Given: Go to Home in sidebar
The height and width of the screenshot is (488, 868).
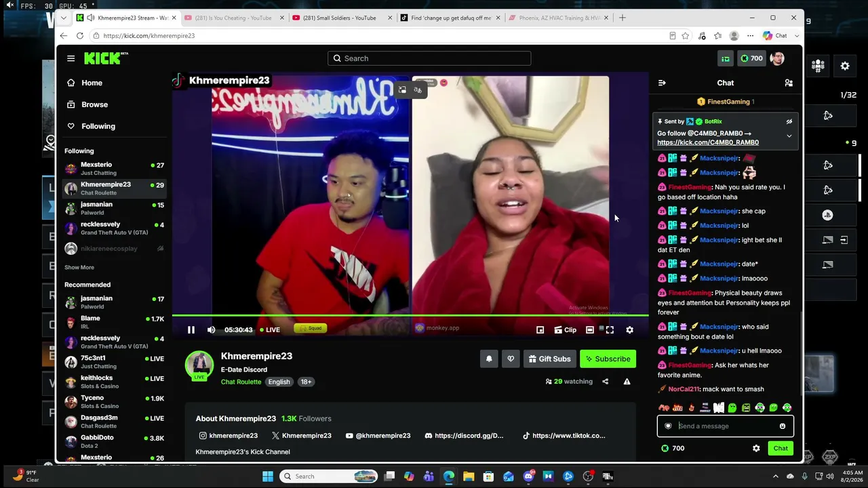Looking at the screenshot, I should (x=92, y=83).
